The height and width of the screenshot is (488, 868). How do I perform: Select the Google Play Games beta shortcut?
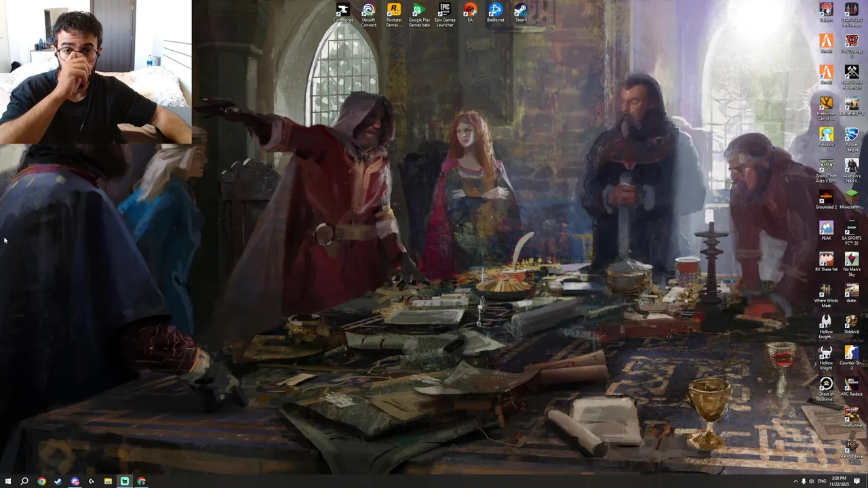pos(419,15)
